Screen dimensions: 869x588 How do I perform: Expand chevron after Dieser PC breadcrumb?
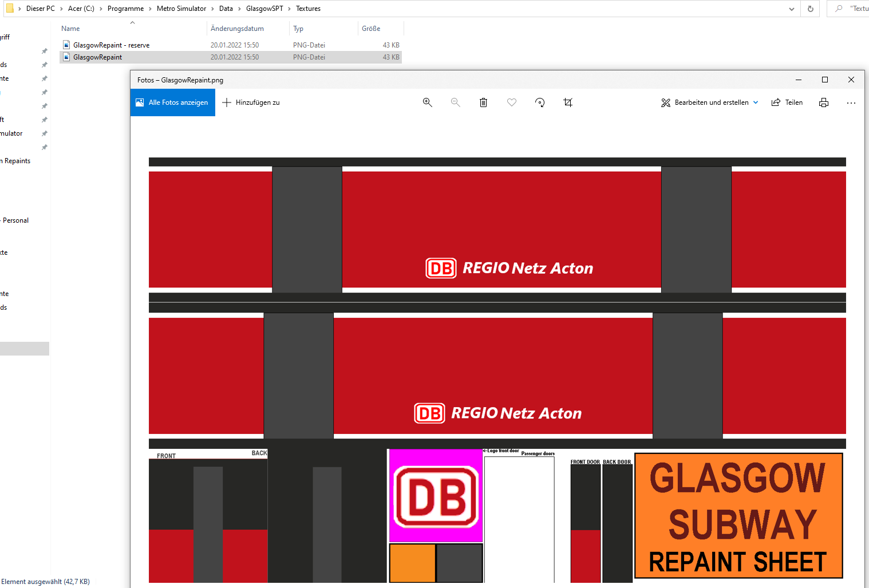point(61,9)
